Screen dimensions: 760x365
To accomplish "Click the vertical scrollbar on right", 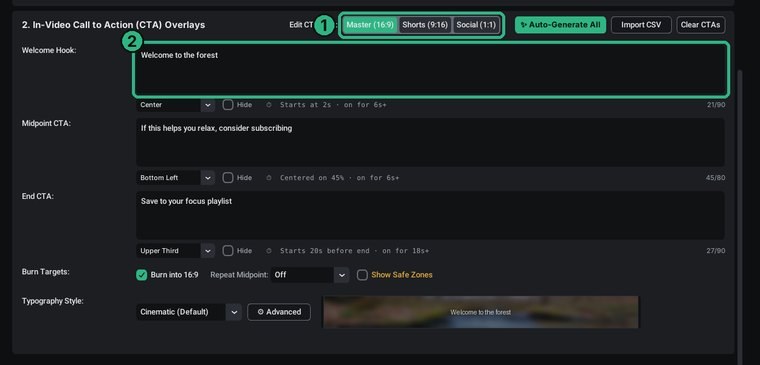I will (x=740, y=216).
